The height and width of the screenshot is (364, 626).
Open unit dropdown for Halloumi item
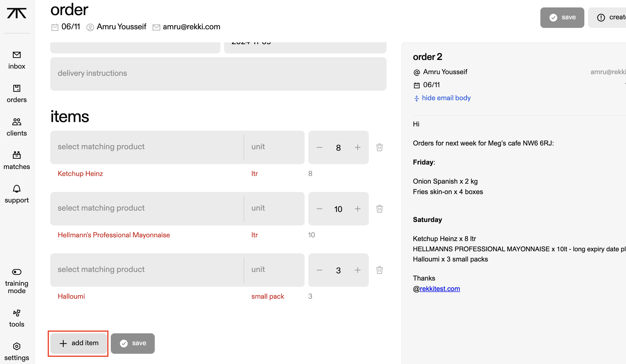tap(274, 270)
